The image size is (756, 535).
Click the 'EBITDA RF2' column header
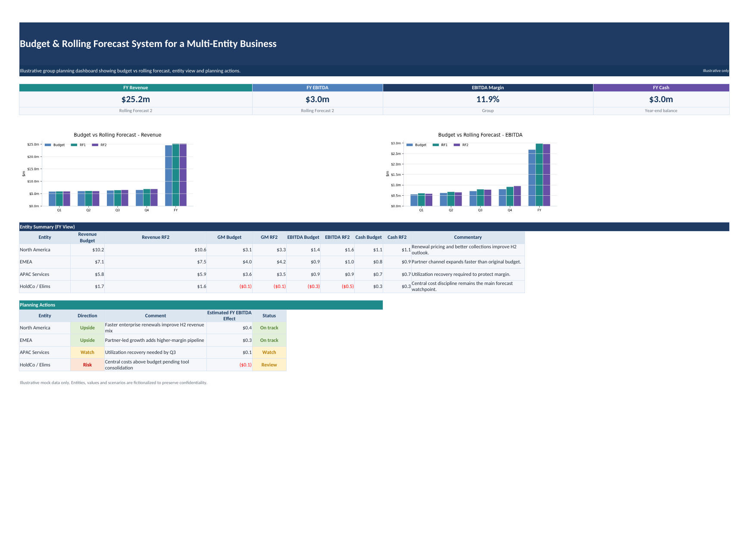(337, 238)
